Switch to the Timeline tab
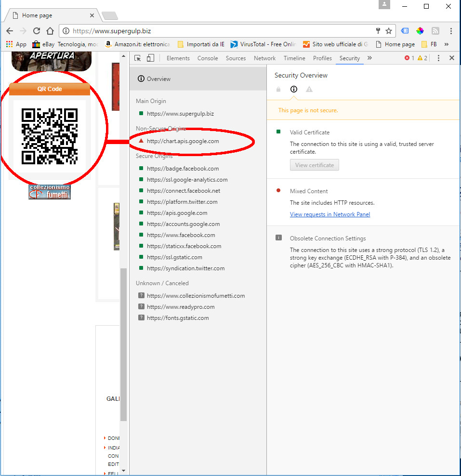The image size is (461, 476). pyautogui.click(x=294, y=58)
